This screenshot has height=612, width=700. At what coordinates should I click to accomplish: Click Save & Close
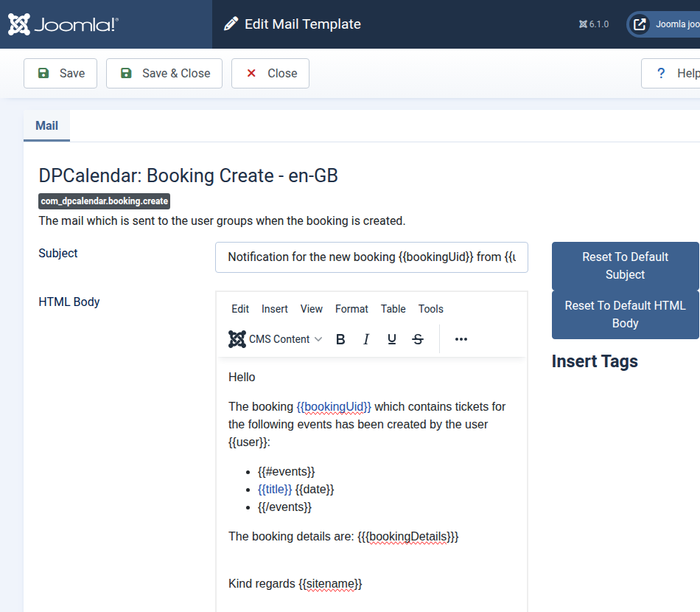point(164,73)
